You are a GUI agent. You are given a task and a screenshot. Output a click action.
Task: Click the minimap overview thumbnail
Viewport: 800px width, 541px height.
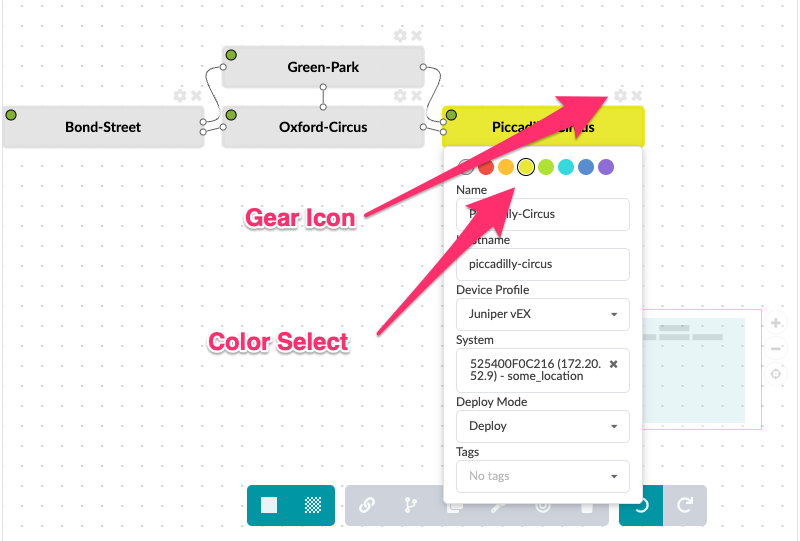[x=702, y=370]
